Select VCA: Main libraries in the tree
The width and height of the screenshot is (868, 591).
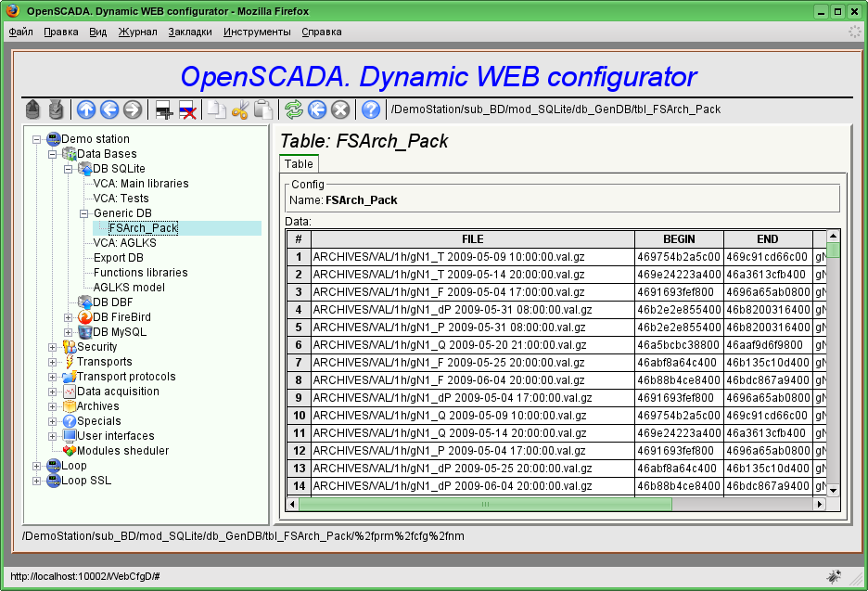[141, 184]
